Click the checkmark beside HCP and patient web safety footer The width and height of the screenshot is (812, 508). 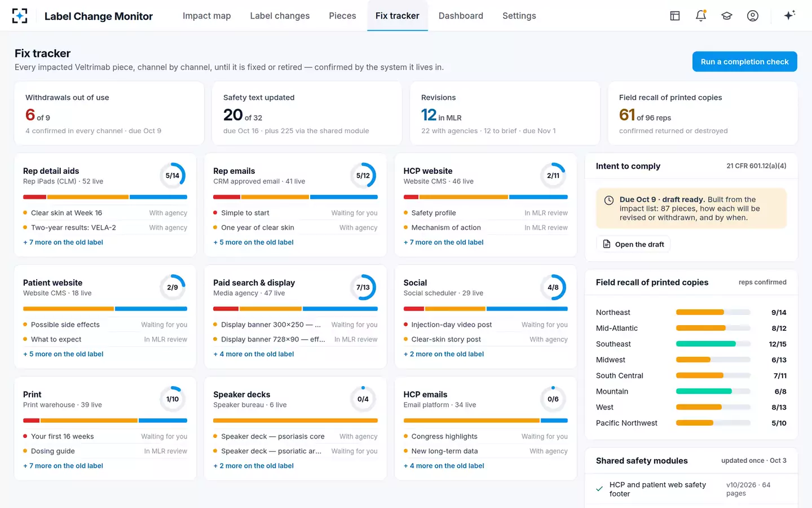click(599, 489)
